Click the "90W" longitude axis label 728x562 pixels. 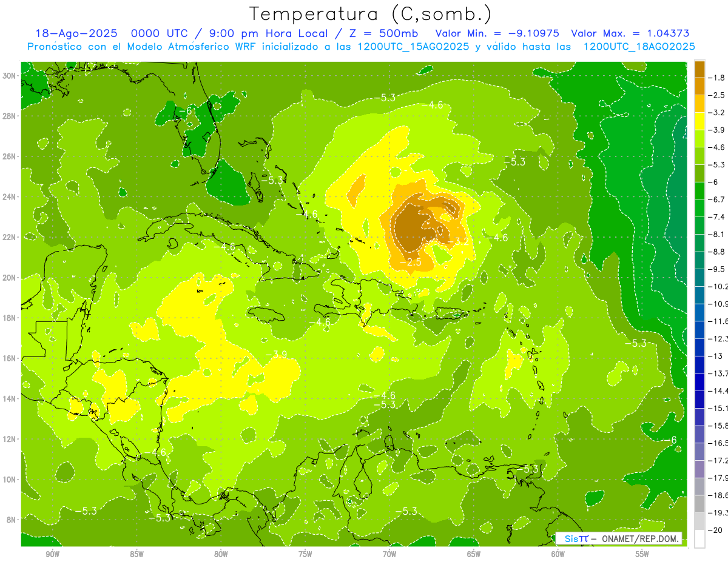click(53, 554)
